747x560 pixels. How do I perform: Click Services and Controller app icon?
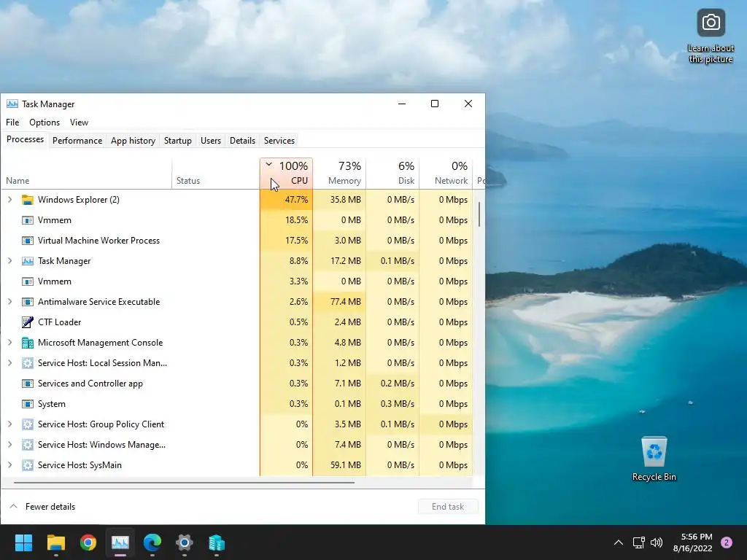(x=28, y=384)
